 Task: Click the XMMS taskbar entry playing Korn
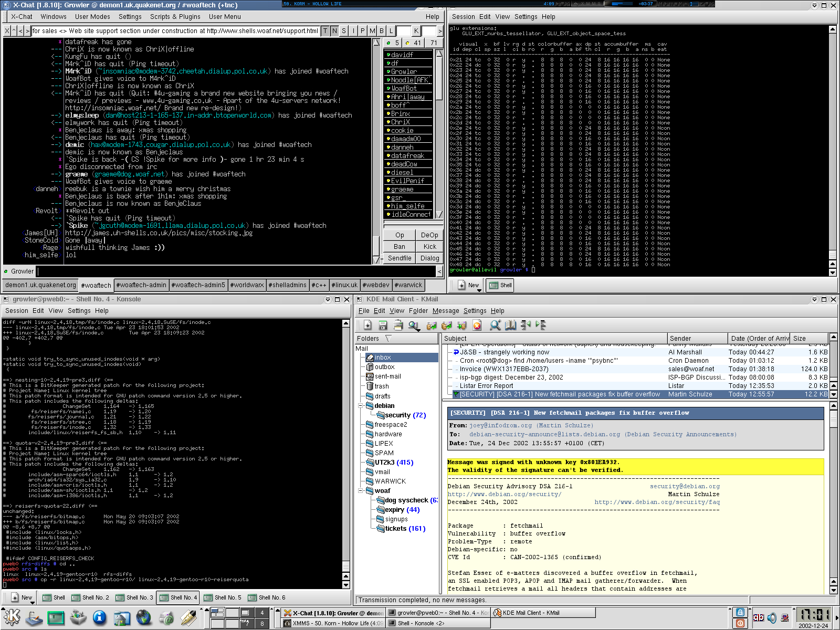coord(333,623)
